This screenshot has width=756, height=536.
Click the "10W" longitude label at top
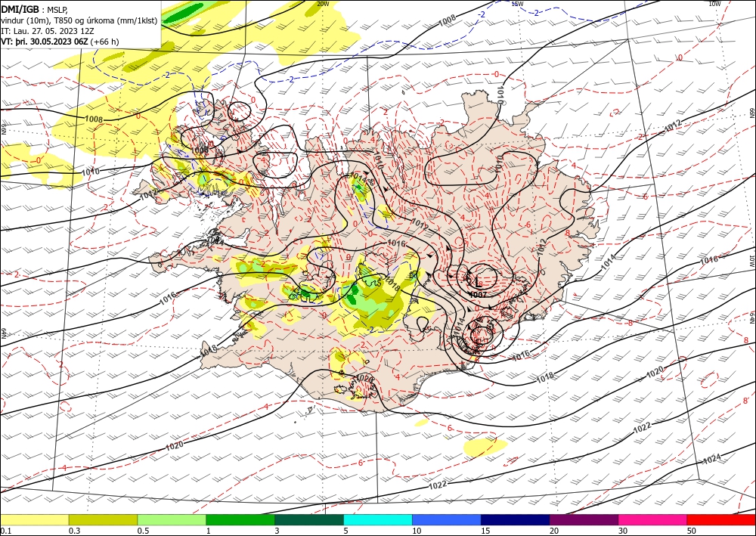(714, 4)
